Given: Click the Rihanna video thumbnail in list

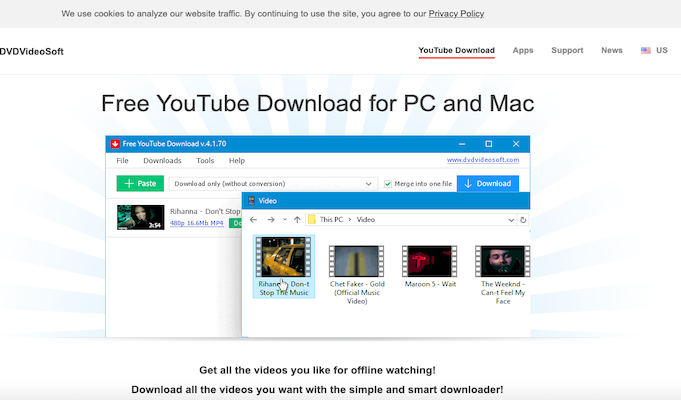Looking at the screenshot, I should pyautogui.click(x=141, y=217).
